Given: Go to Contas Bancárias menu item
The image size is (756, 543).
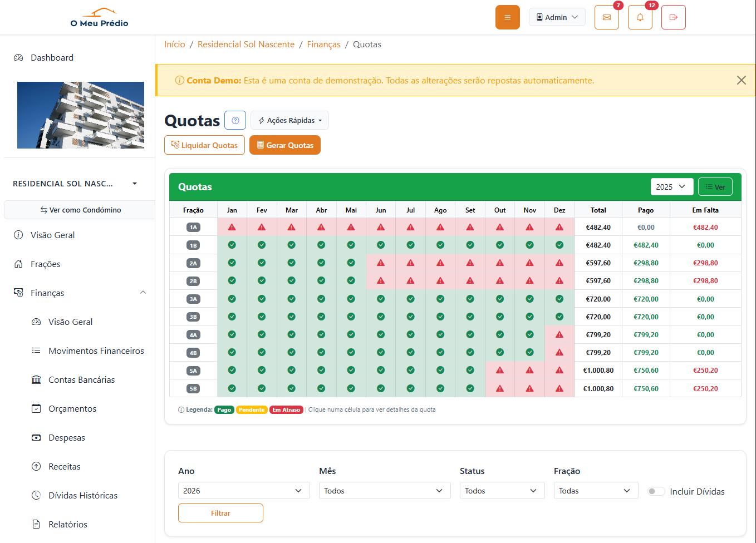Looking at the screenshot, I should click(x=81, y=379).
